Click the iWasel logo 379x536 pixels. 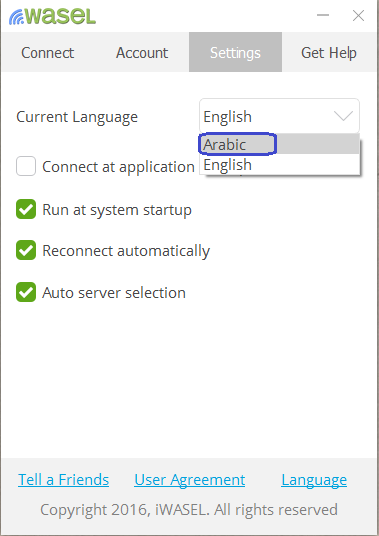52,16
